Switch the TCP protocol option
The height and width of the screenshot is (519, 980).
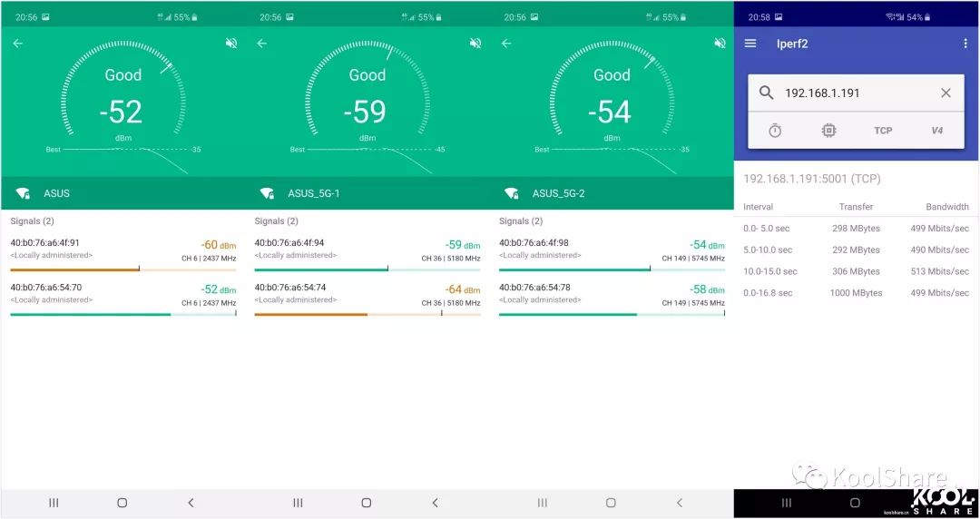pos(883,130)
